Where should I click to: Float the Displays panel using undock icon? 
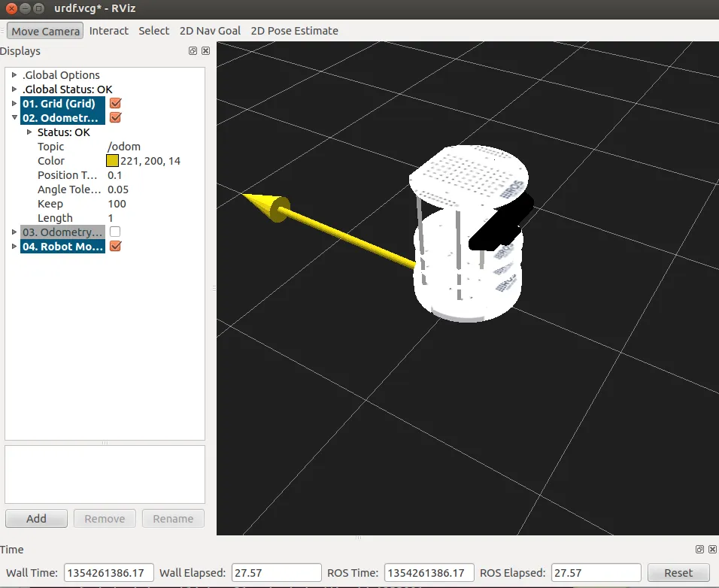pos(193,51)
